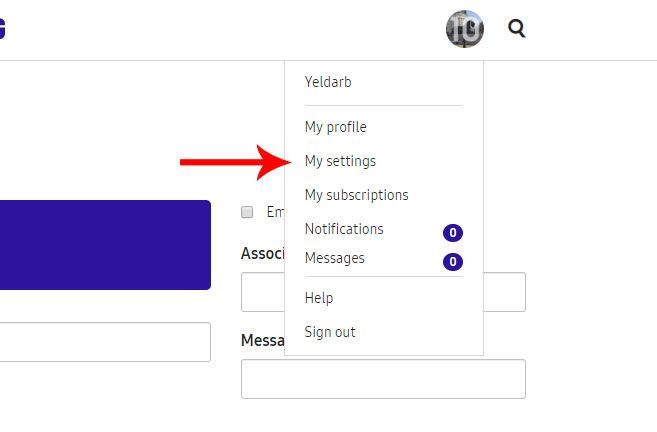Focus the text field below purple button
The image size is (657, 432).
[x=105, y=342]
